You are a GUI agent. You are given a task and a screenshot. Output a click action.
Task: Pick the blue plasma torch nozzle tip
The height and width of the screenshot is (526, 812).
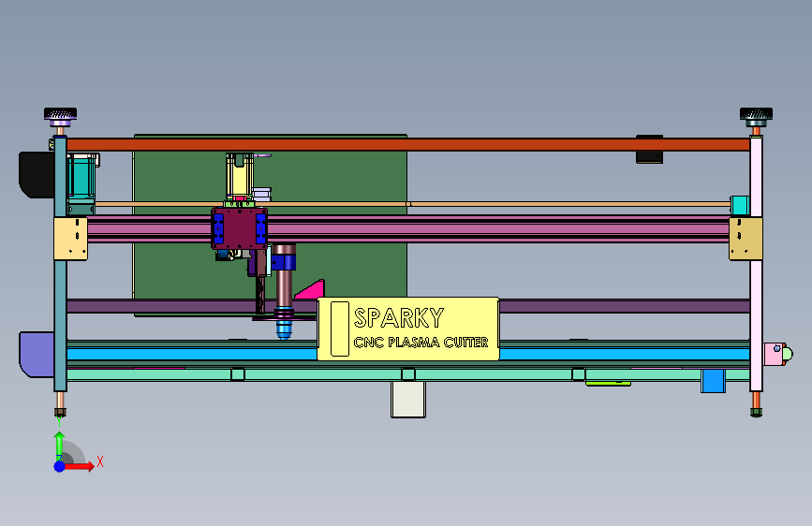click(283, 329)
